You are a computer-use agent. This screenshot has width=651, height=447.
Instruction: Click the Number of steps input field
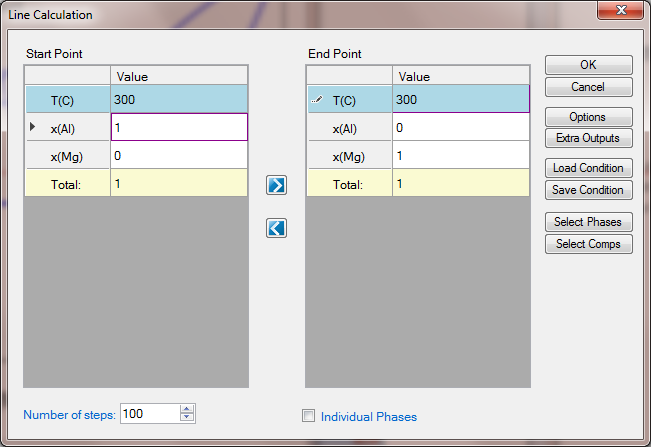tap(149, 414)
